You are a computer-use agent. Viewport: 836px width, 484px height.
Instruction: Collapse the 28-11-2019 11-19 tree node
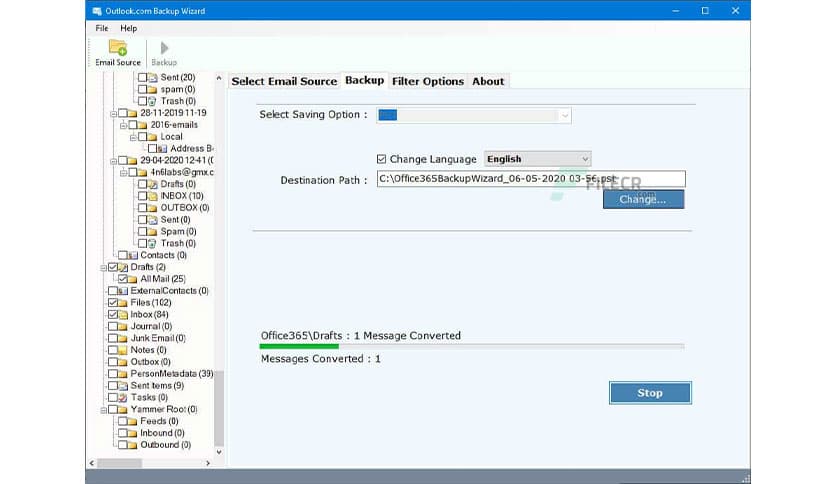coord(113,114)
